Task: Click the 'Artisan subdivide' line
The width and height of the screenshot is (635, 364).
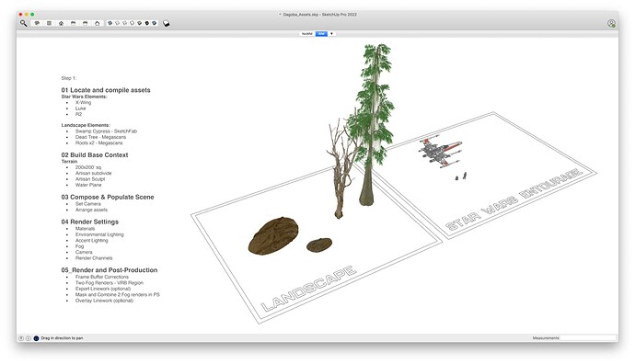Action: pyautogui.click(x=93, y=173)
